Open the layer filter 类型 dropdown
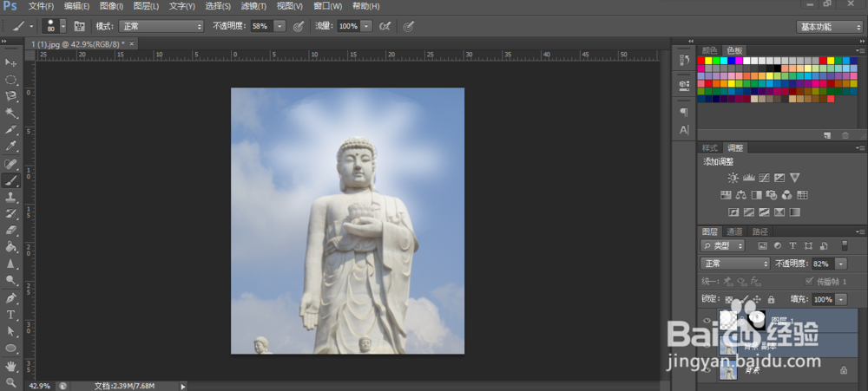Viewport: 868px width, 391px height. [722, 245]
